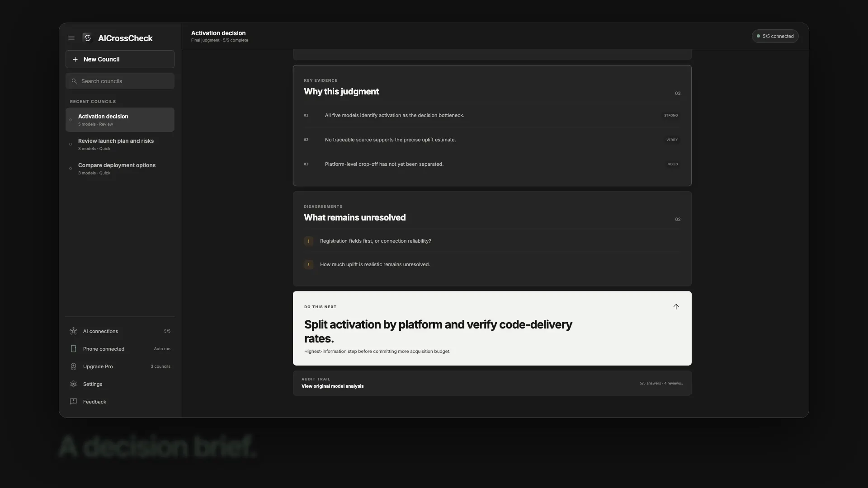Image resolution: width=868 pixels, height=488 pixels.
Task: Click Final judgment 5/5 complete subtitle
Action: pyautogui.click(x=220, y=40)
